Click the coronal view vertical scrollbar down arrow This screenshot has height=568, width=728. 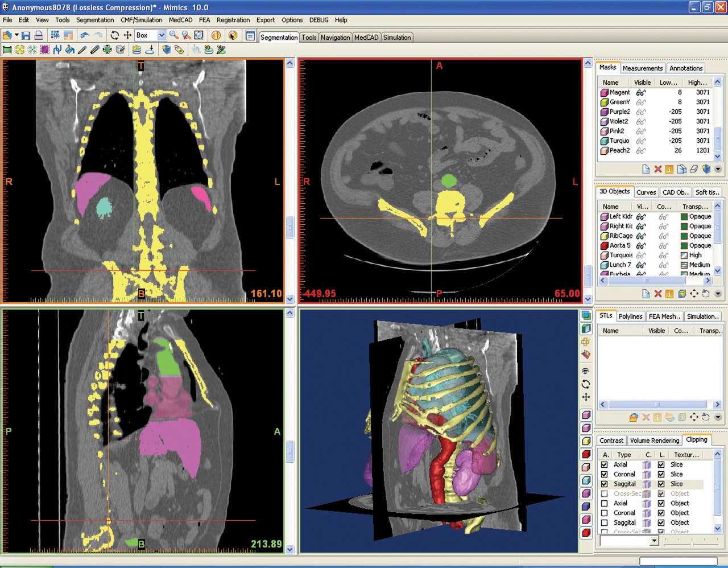click(x=290, y=299)
